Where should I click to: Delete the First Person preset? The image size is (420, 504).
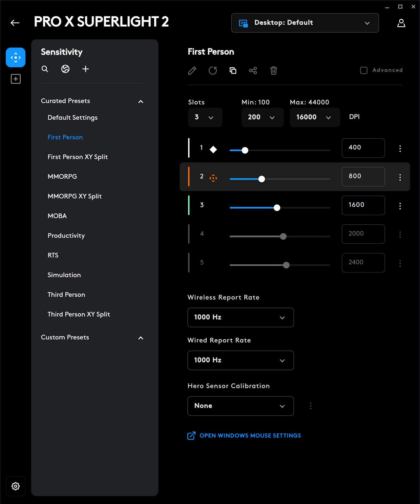(x=274, y=71)
